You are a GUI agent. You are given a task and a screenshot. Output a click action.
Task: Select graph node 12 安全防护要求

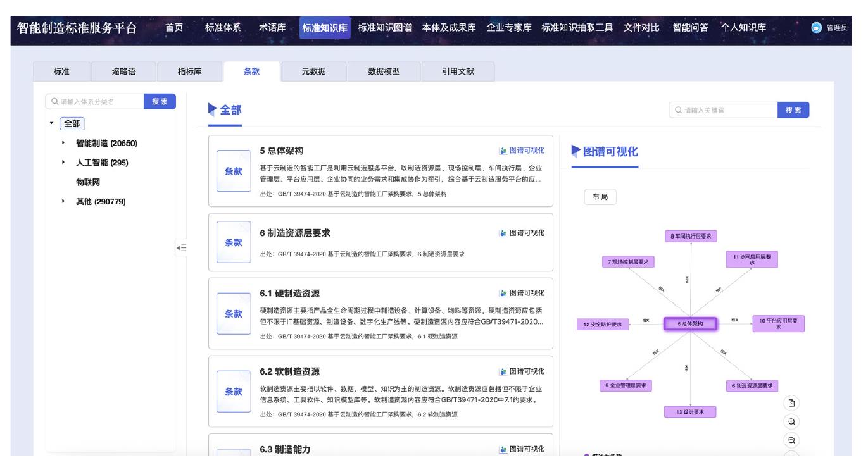point(602,323)
